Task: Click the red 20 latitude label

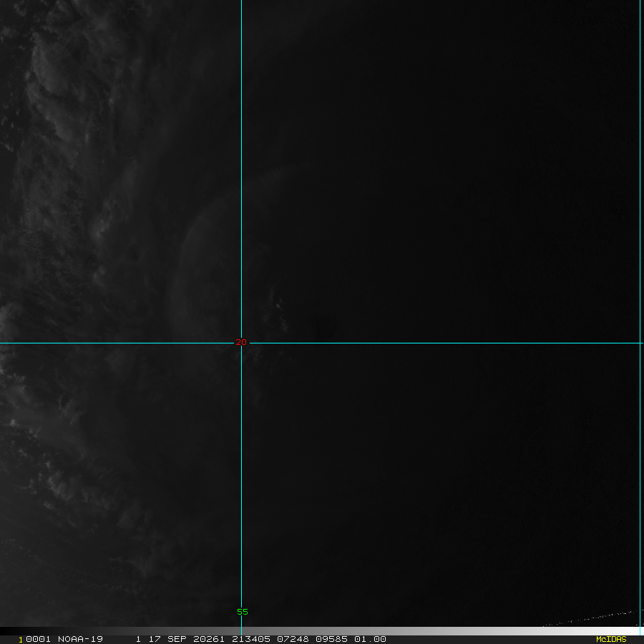Action: point(241,342)
